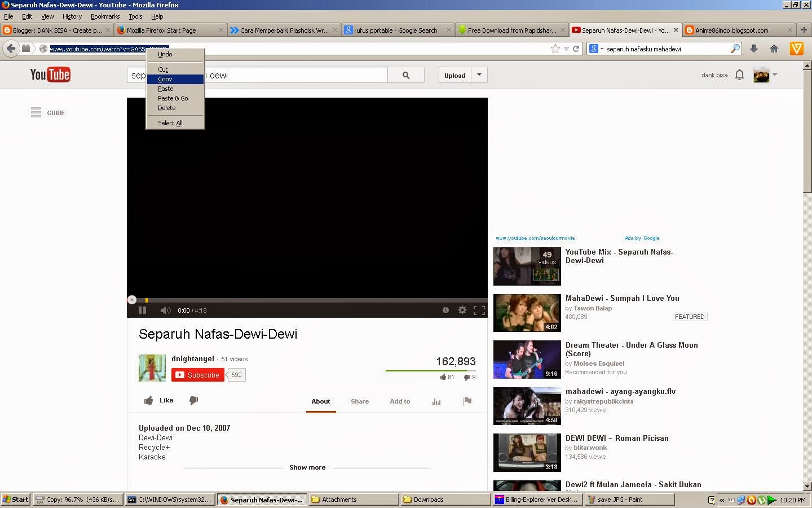Image resolution: width=812 pixels, height=508 pixels.
Task: Open video settings gear
Action: (462, 310)
